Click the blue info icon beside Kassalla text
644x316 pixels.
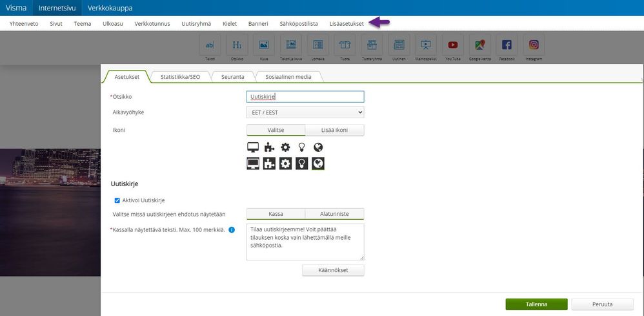click(x=232, y=229)
